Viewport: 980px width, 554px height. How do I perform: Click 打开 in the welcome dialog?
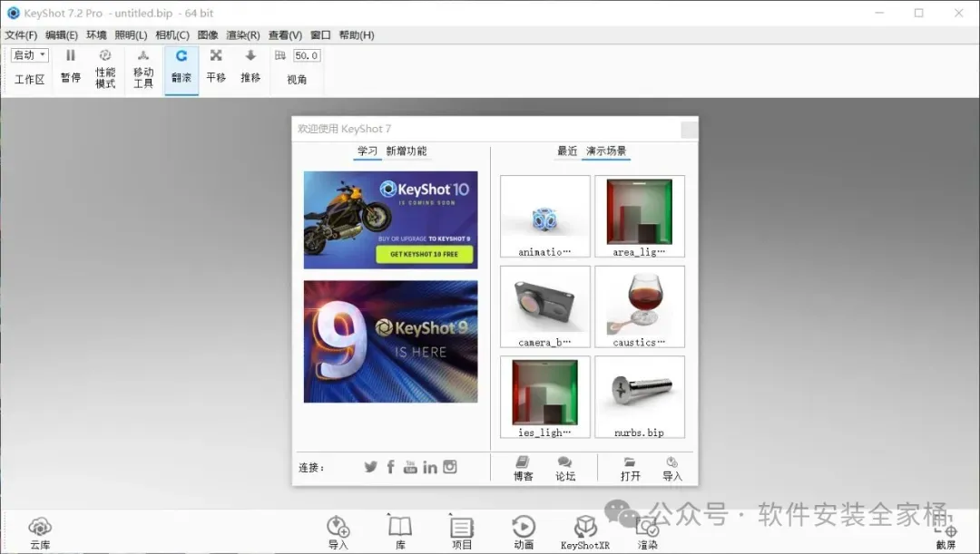coord(630,469)
